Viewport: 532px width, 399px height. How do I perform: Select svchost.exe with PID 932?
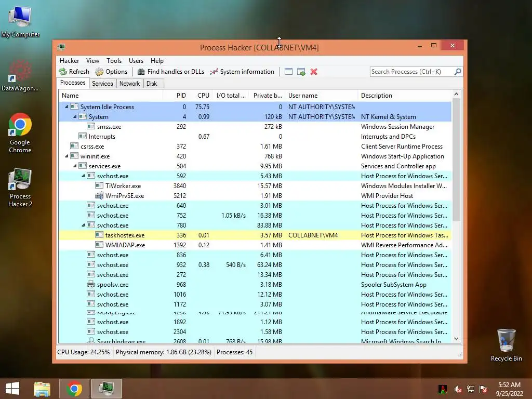click(x=255, y=264)
